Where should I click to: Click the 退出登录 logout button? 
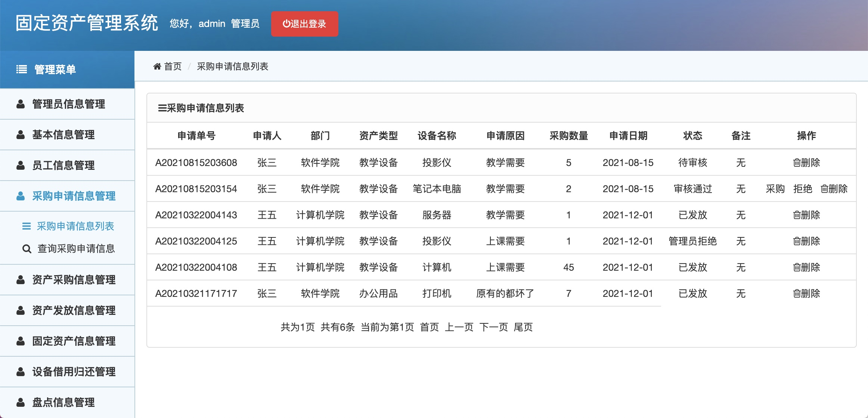(x=304, y=24)
